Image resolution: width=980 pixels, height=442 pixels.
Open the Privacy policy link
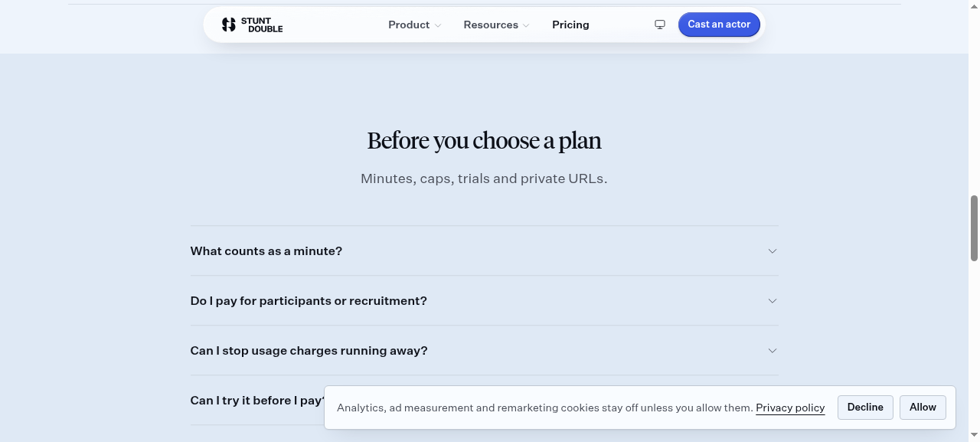tap(790, 408)
